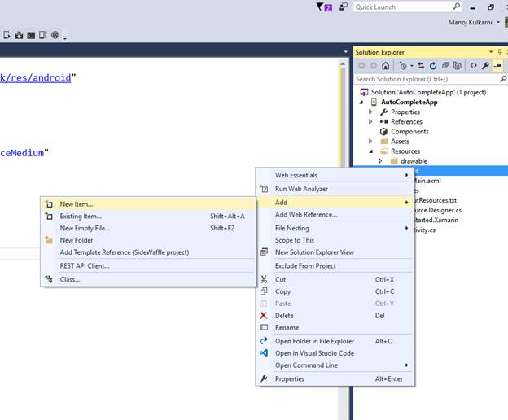Collapse the Resources folder
508x420 pixels.
tap(371, 151)
